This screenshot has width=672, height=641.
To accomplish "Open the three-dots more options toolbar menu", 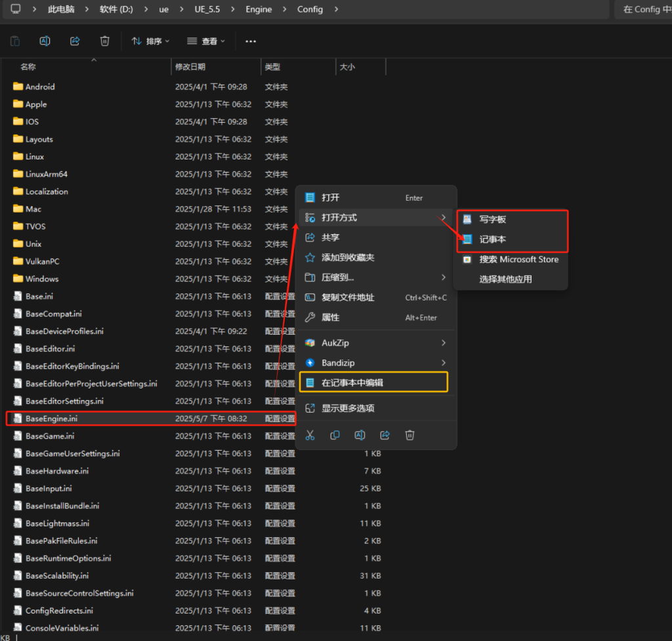I will pyautogui.click(x=250, y=41).
